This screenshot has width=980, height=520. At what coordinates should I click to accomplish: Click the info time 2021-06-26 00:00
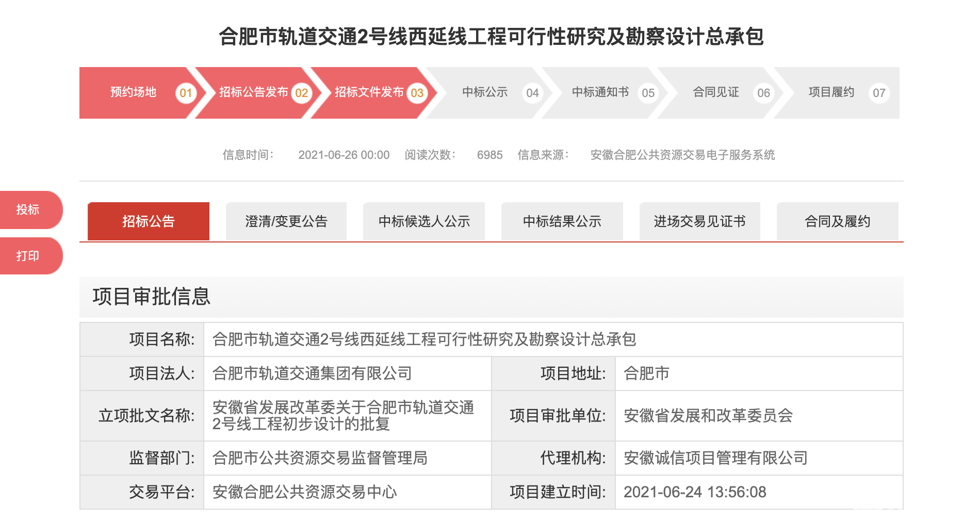pyautogui.click(x=344, y=155)
